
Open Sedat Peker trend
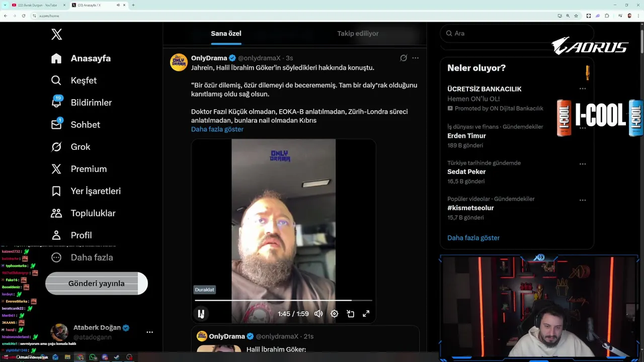click(466, 172)
